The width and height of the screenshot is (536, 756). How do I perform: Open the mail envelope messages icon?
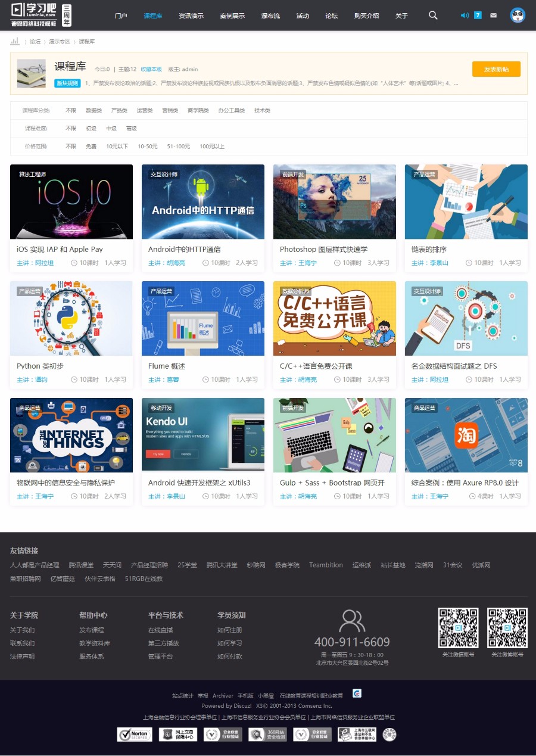coord(493,15)
